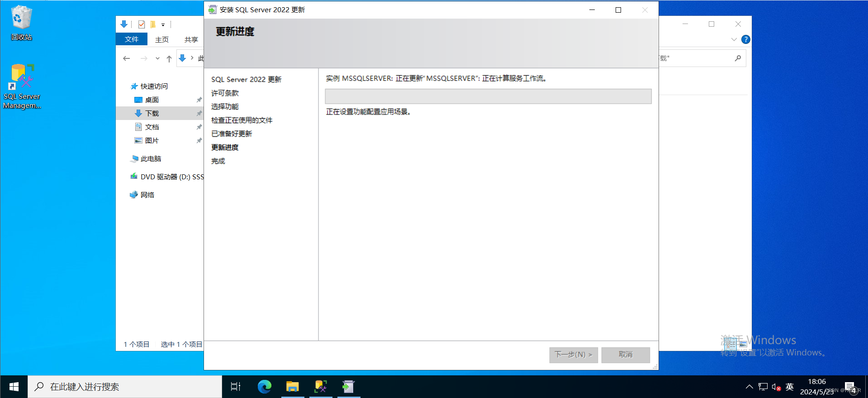
Task: Open the Windows Start menu
Action: (x=14, y=387)
